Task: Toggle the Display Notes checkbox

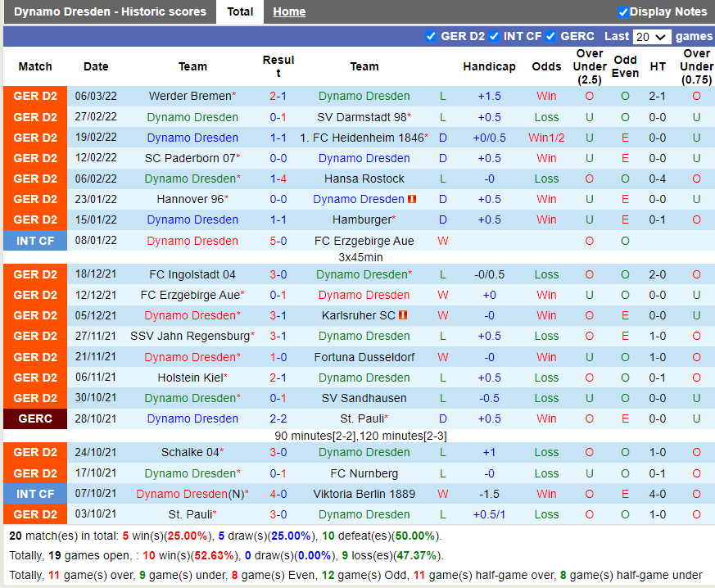Action: (x=623, y=12)
